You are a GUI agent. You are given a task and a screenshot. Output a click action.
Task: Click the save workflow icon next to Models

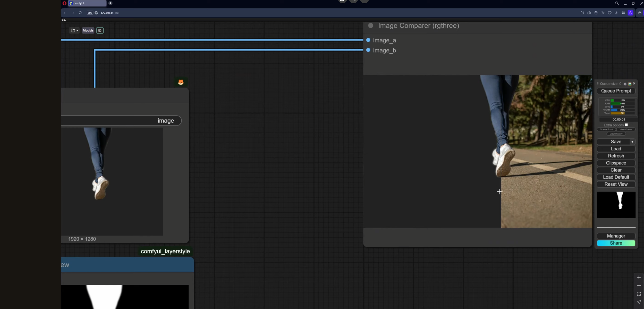(100, 30)
